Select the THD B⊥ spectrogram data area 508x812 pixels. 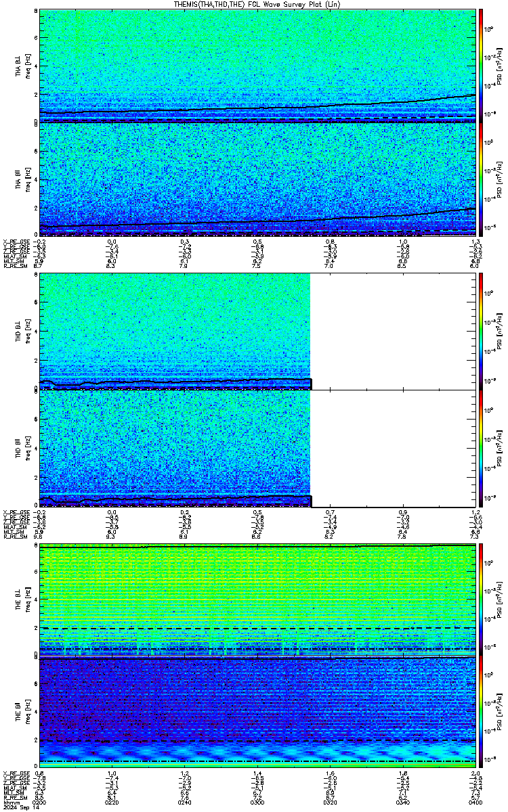(175, 332)
